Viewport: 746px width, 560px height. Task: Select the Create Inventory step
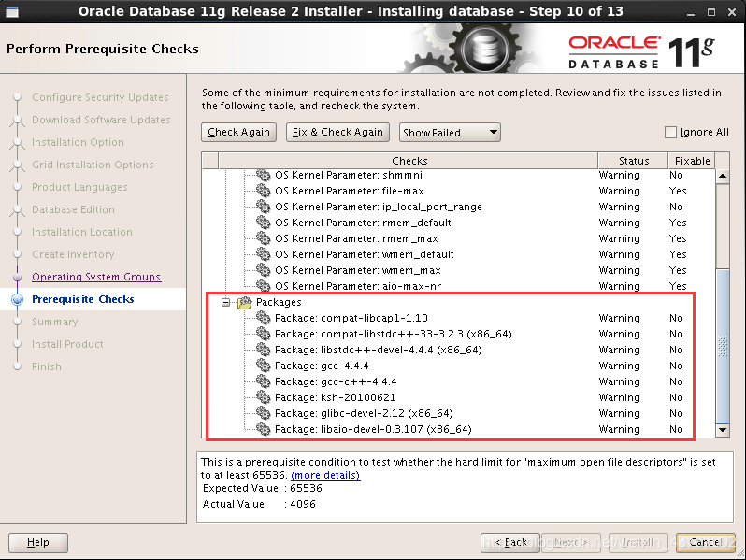(73, 254)
